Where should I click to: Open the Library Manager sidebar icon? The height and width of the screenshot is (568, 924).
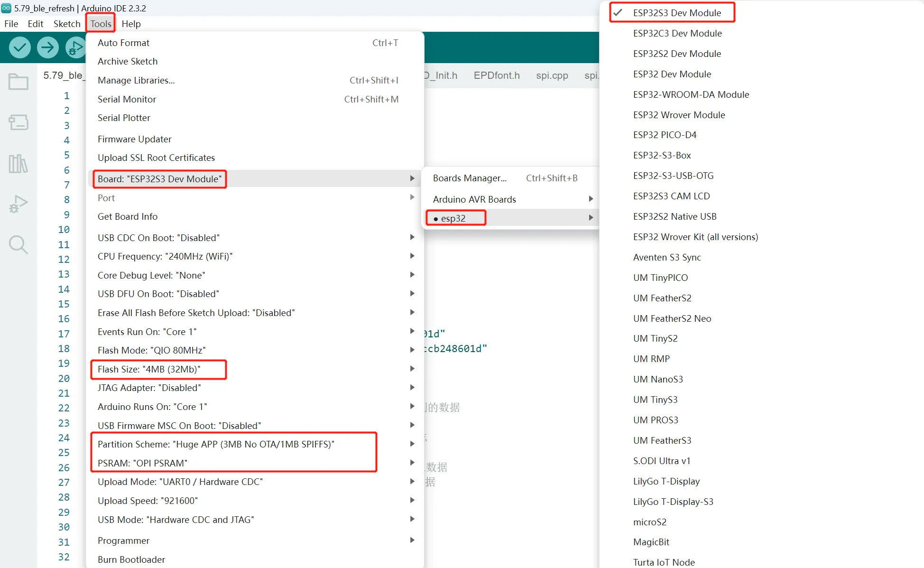point(18,164)
